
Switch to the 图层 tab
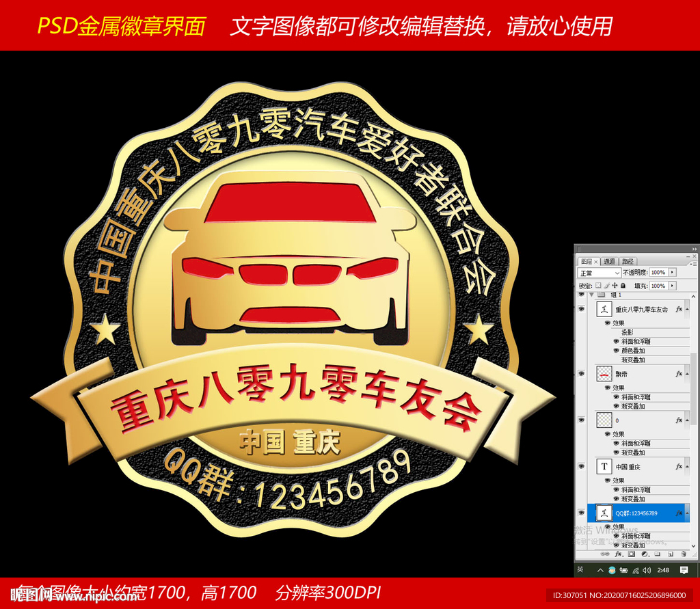(587, 262)
